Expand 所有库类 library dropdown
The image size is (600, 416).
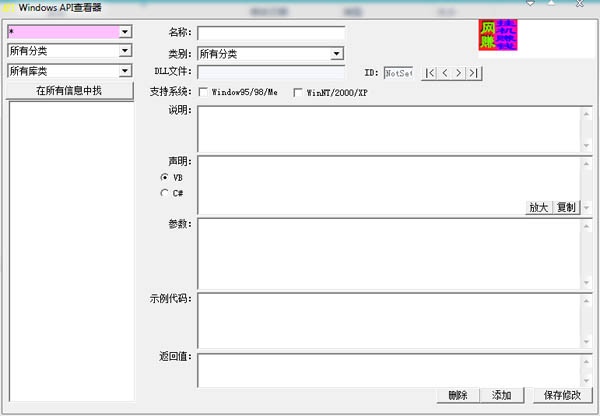coord(125,71)
